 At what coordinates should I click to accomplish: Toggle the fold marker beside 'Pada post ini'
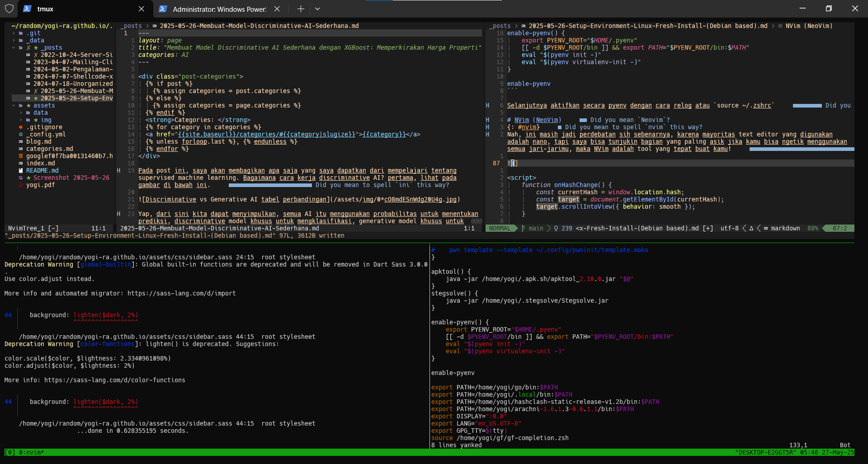coord(118,170)
